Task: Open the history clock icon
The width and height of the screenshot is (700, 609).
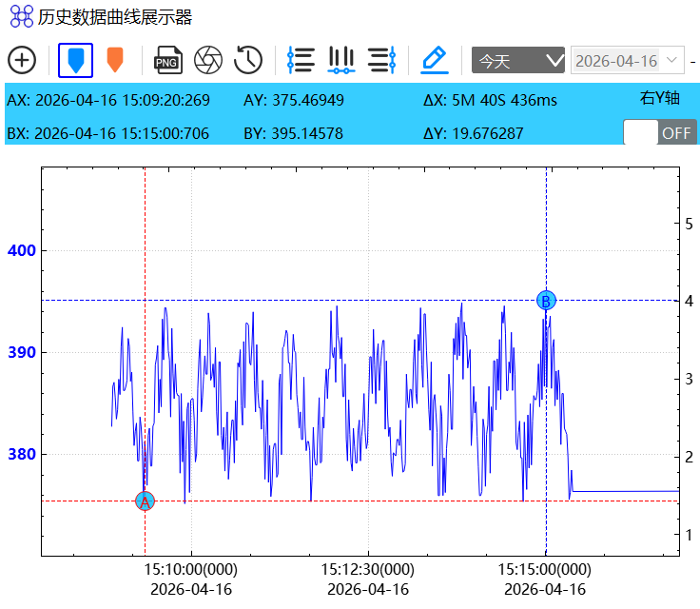Action: [x=248, y=60]
